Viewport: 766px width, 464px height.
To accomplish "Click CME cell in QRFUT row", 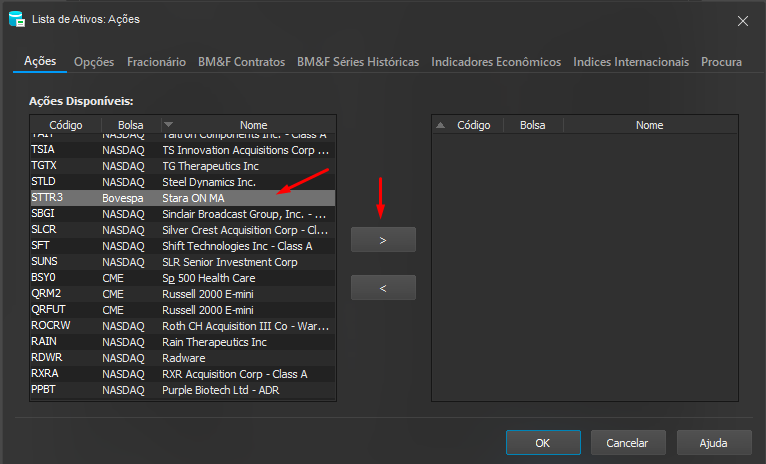I will [113, 310].
